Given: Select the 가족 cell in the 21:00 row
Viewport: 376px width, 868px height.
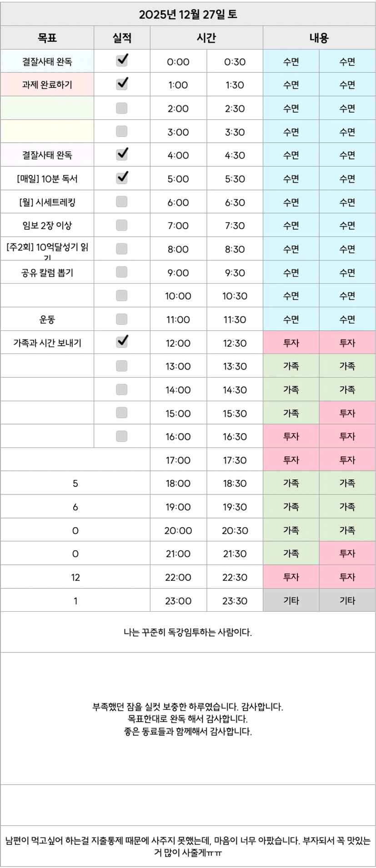Looking at the screenshot, I should click(x=291, y=554).
